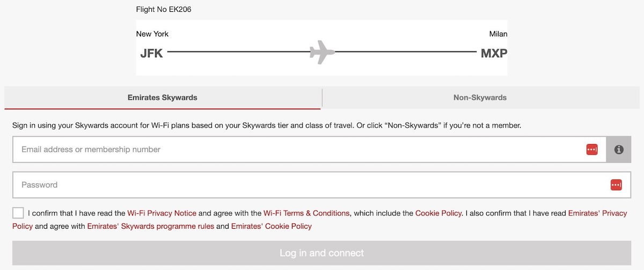The width and height of the screenshot is (644, 270).
Task: Click the Flight No EK206 label
Action: tap(164, 10)
